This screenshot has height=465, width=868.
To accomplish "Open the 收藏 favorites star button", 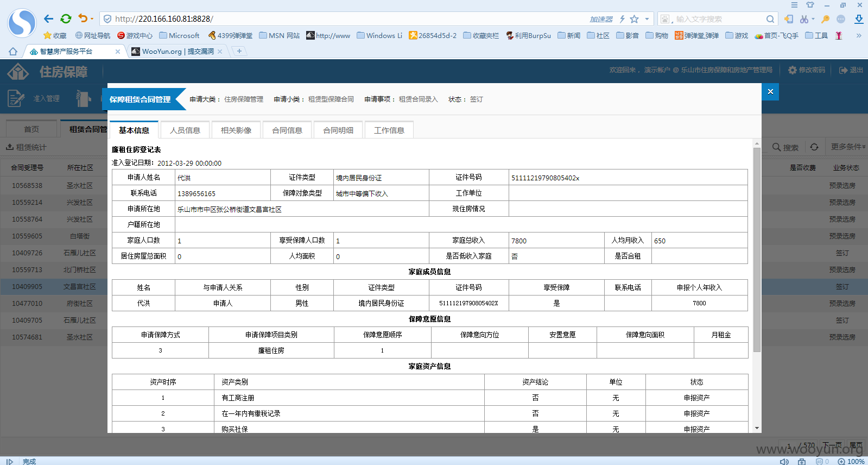I will pos(55,35).
